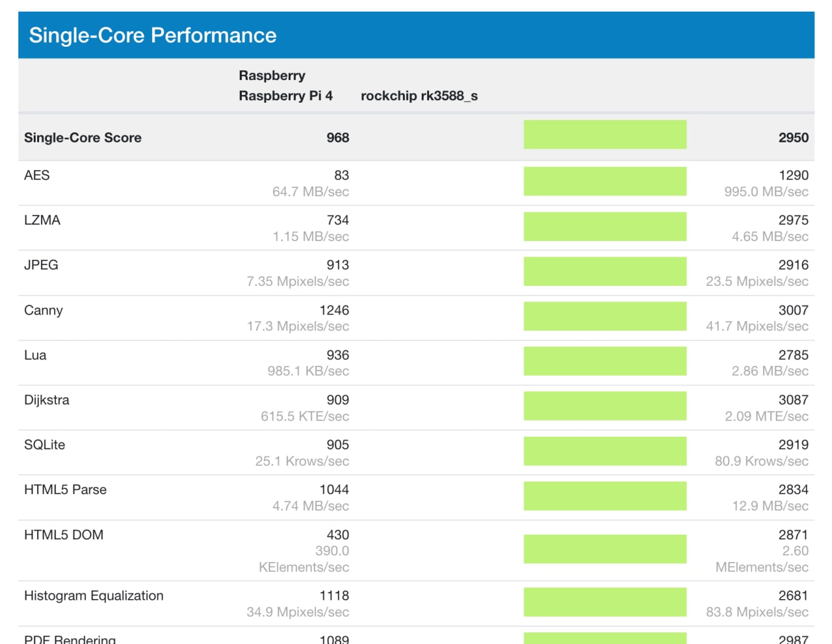Click the green bar in the SQLite row

point(604,451)
